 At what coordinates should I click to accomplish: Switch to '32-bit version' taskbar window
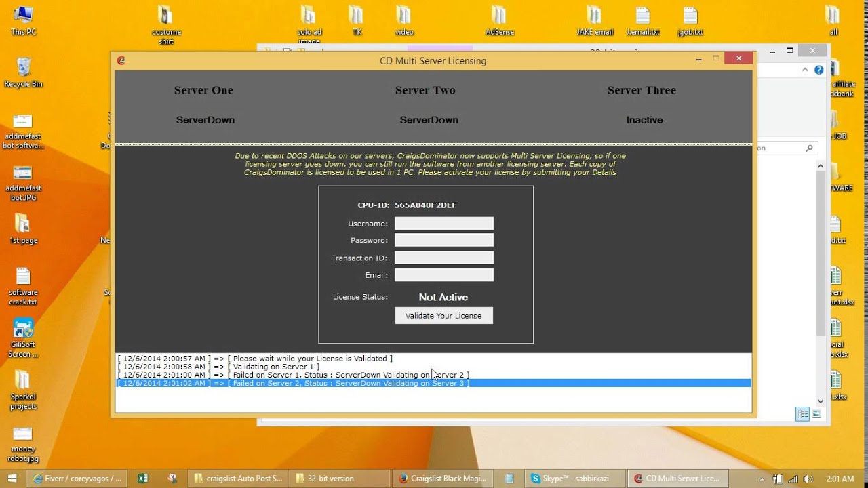340,478
